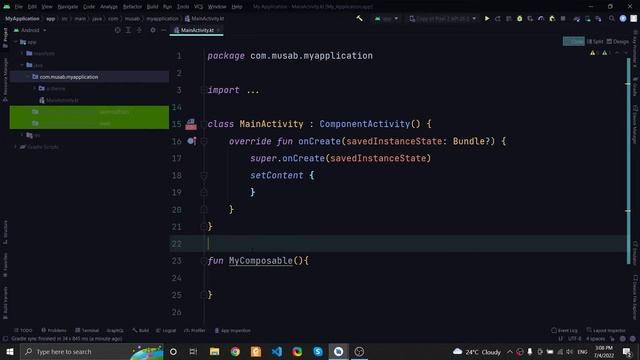Open the Build menu
Screen dimensions: 640x360
point(152,7)
